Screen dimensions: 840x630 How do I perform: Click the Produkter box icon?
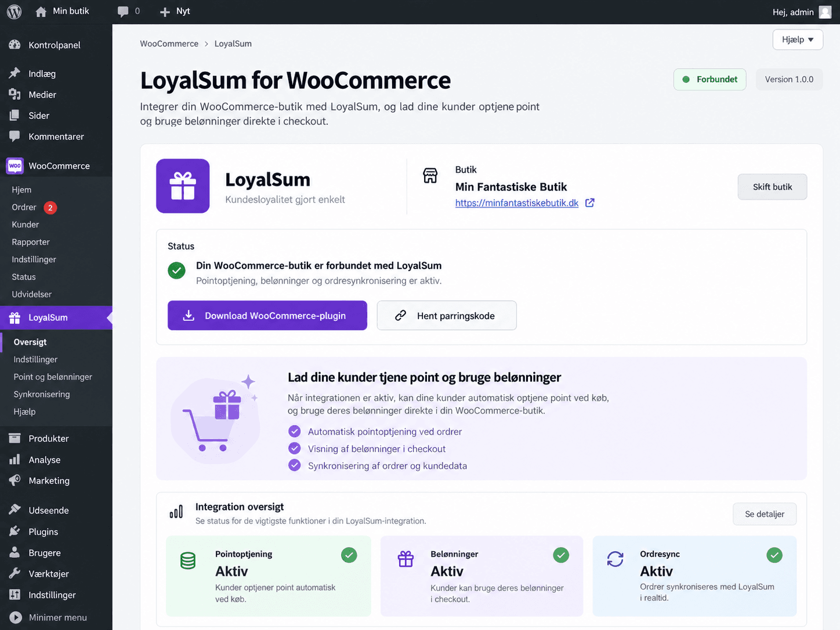pos(15,438)
